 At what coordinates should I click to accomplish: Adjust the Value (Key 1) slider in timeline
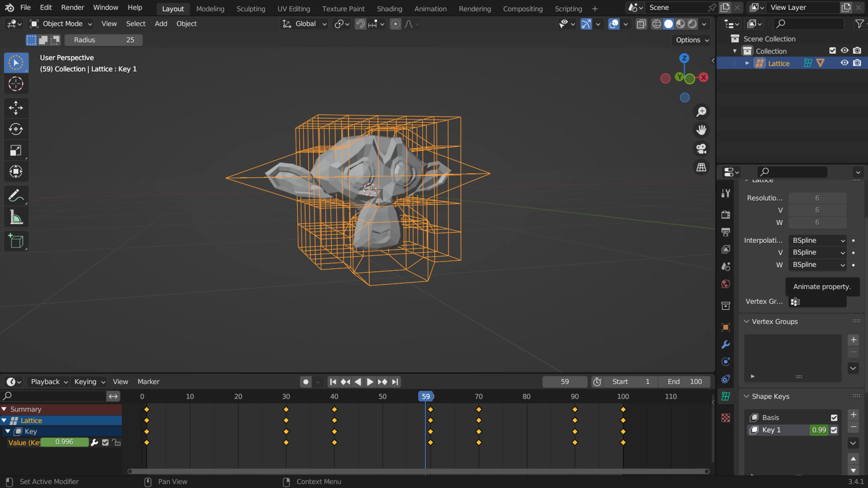click(x=64, y=442)
